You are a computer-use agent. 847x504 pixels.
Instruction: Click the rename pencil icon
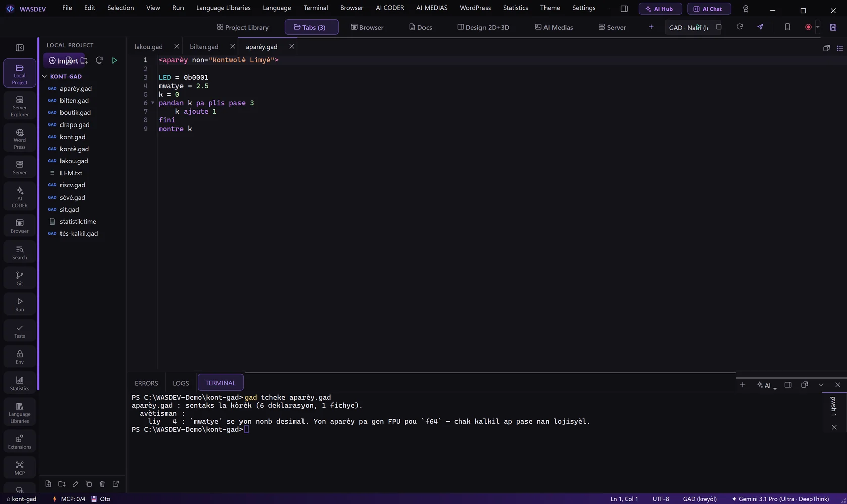[x=75, y=484]
